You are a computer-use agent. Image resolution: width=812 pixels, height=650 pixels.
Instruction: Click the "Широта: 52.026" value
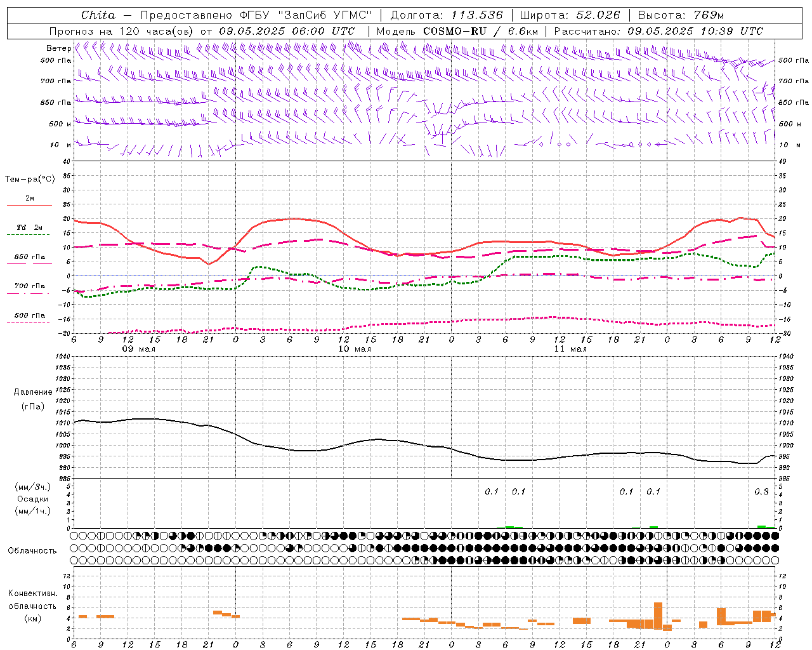coord(570,15)
